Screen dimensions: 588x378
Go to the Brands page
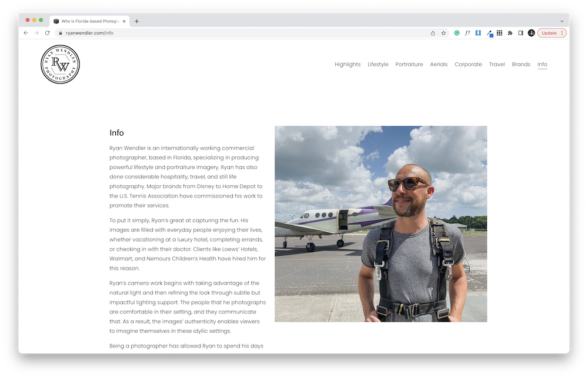click(521, 65)
